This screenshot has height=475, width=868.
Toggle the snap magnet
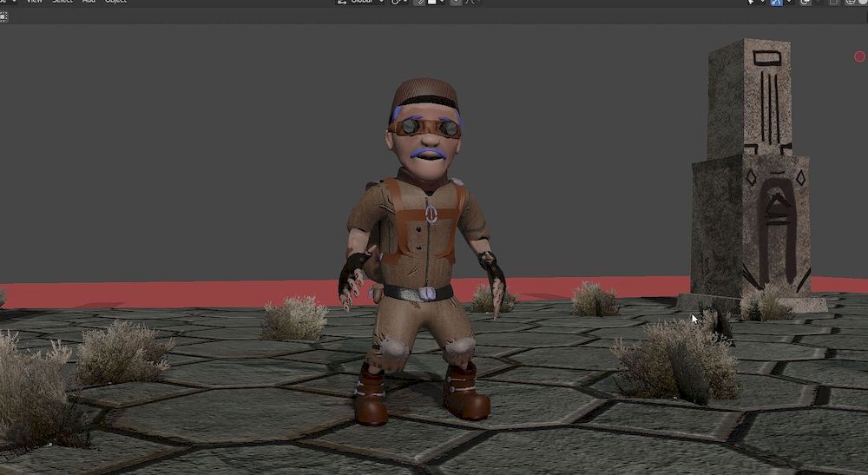419,2
